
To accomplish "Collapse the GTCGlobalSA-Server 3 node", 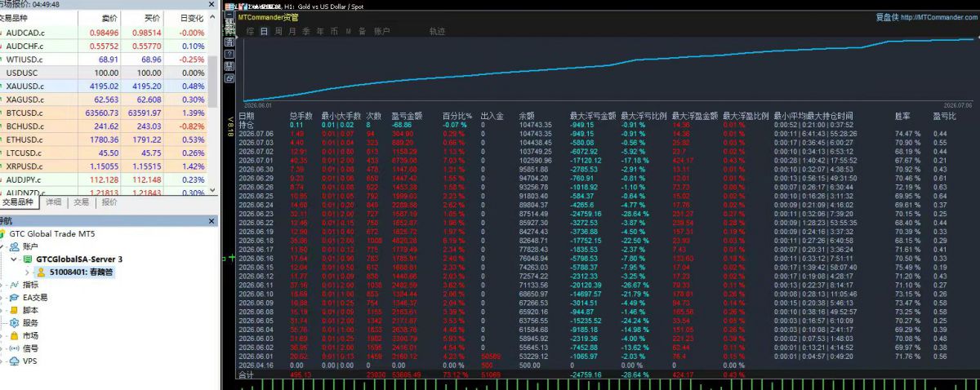I will (13, 259).
